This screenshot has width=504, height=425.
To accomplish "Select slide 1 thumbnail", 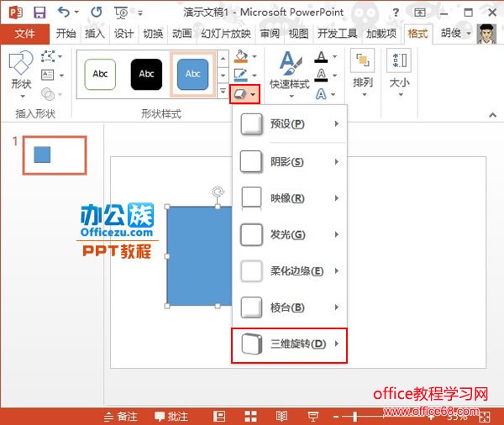I will click(x=55, y=155).
